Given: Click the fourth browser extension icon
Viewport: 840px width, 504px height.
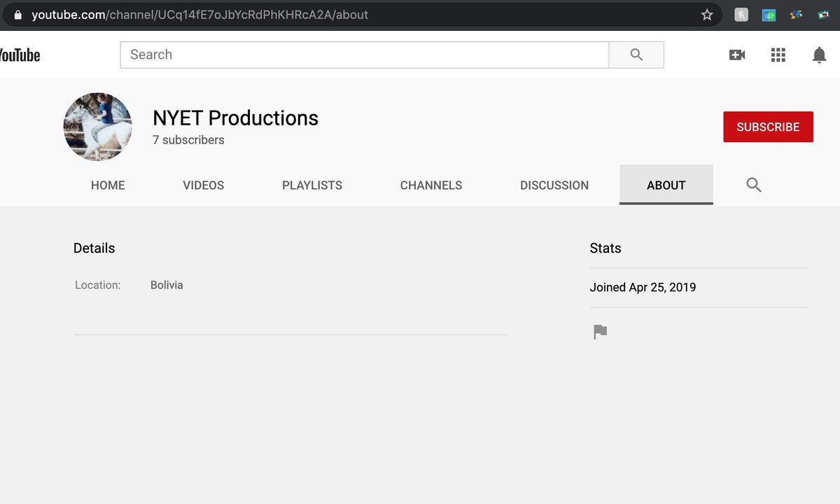Looking at the screenshot, I should pos(823,15).
